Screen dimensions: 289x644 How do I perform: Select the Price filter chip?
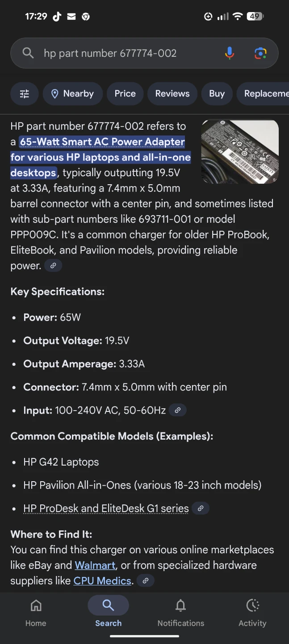tap(125, 93)
